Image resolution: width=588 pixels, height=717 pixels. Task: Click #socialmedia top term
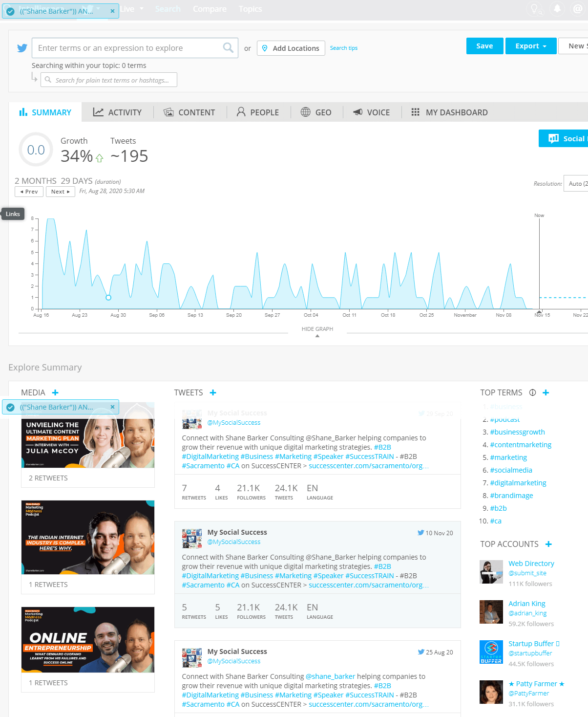[511, 470]
